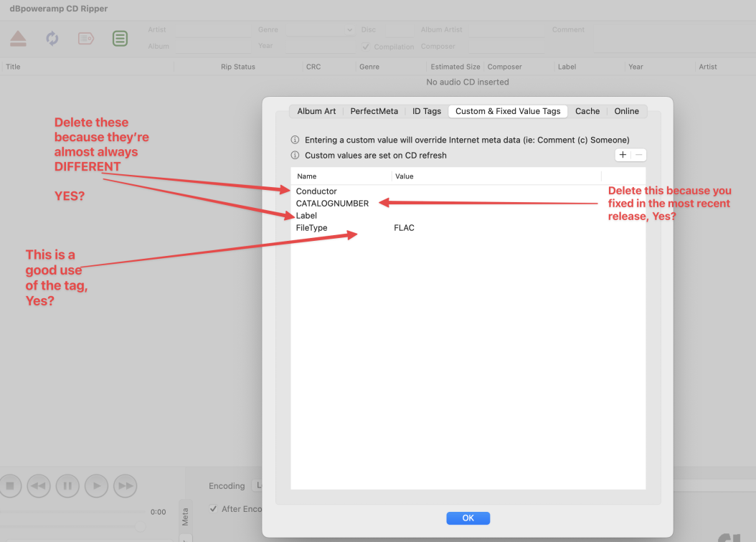Select the CATALOGNUMBER tag row
Viewport: 756px width, 542px height.
468,204
